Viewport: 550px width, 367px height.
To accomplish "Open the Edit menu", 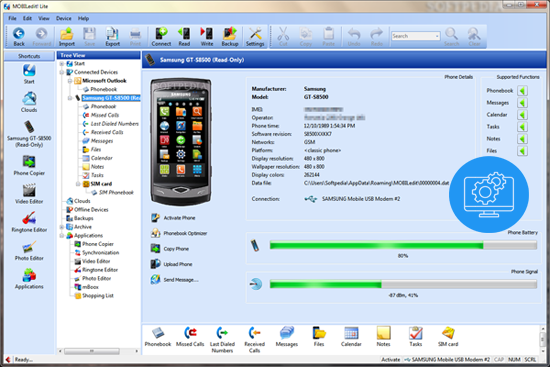I will point(27,18).
